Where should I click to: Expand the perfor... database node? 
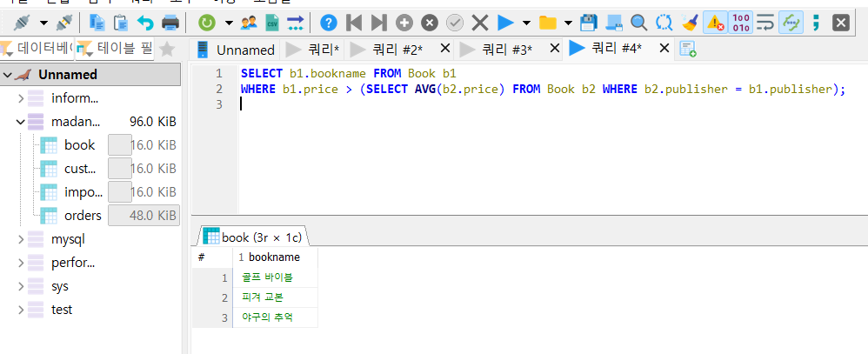click(x=21, y=264)
